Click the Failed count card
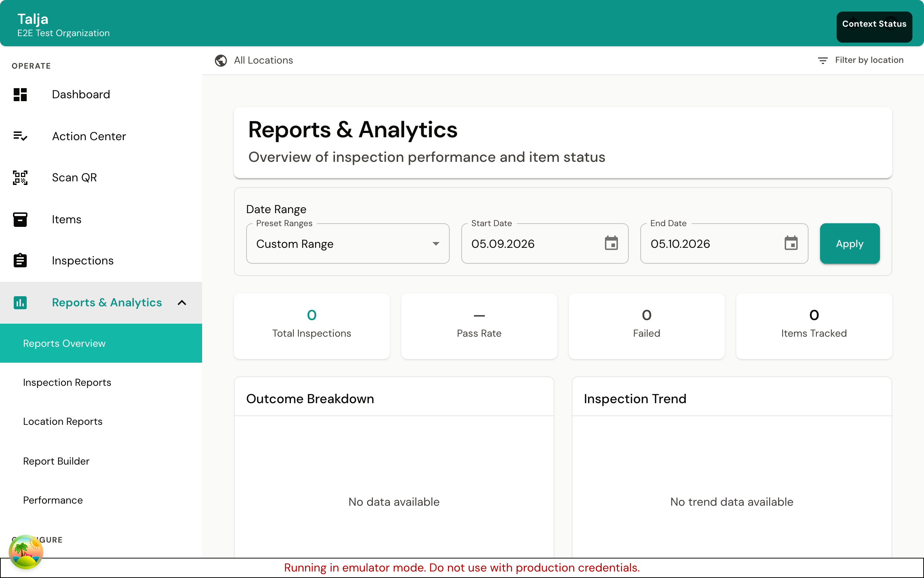 646,326
